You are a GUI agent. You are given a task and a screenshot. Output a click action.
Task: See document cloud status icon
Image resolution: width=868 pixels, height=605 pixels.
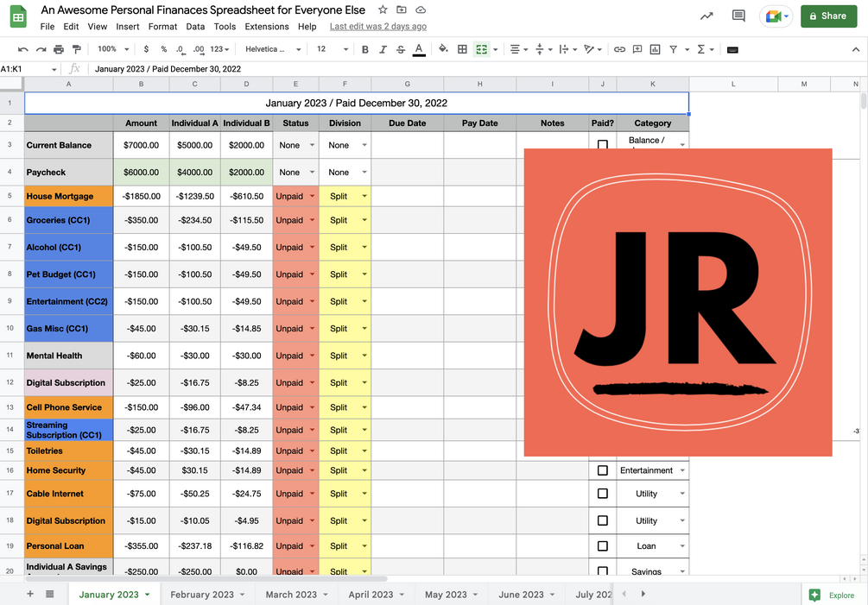click(x=421, y=10)
